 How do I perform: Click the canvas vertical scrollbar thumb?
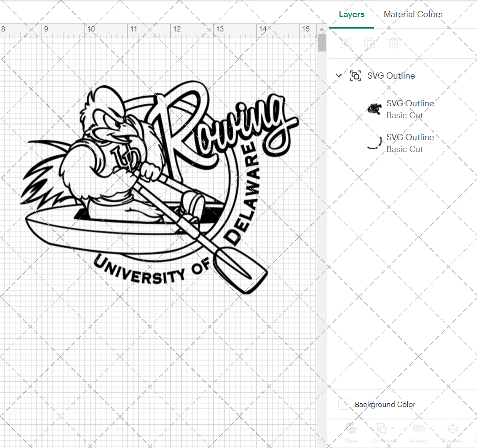pos(321,42)
